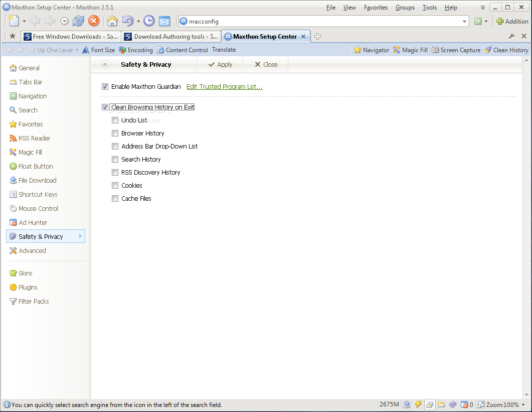
Task: Check Address Bar Drop-Down List
Action: pyautogui.click(x=115, y=147)
